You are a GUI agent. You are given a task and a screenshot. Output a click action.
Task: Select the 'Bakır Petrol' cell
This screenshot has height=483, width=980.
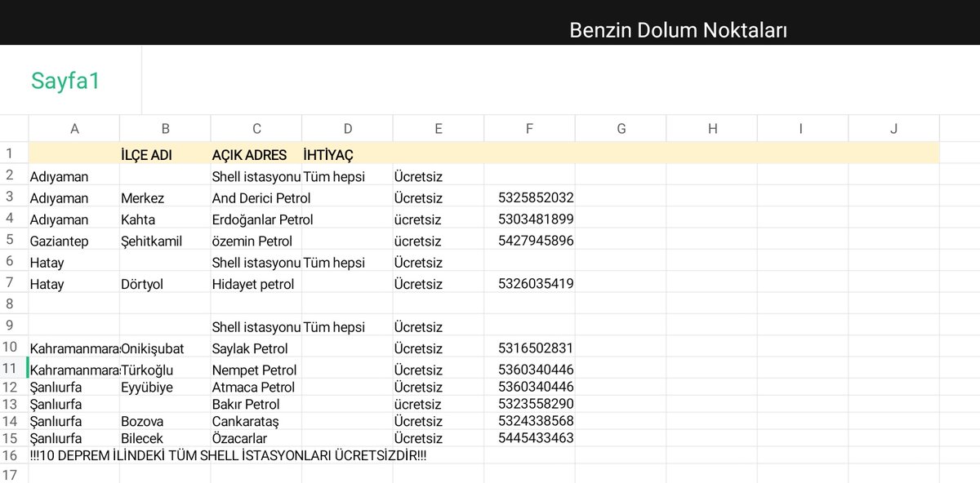coord(256,405)
